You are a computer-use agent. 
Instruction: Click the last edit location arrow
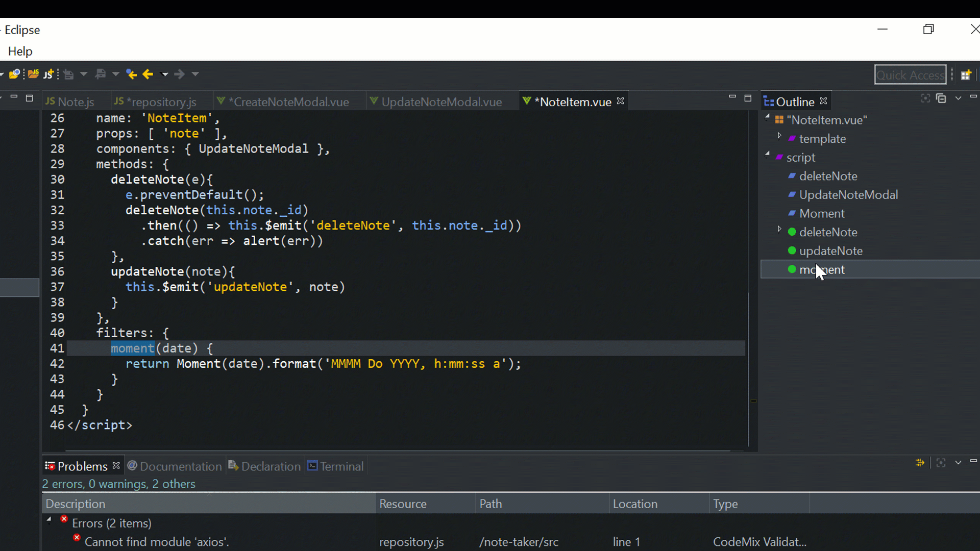point(131,74)
